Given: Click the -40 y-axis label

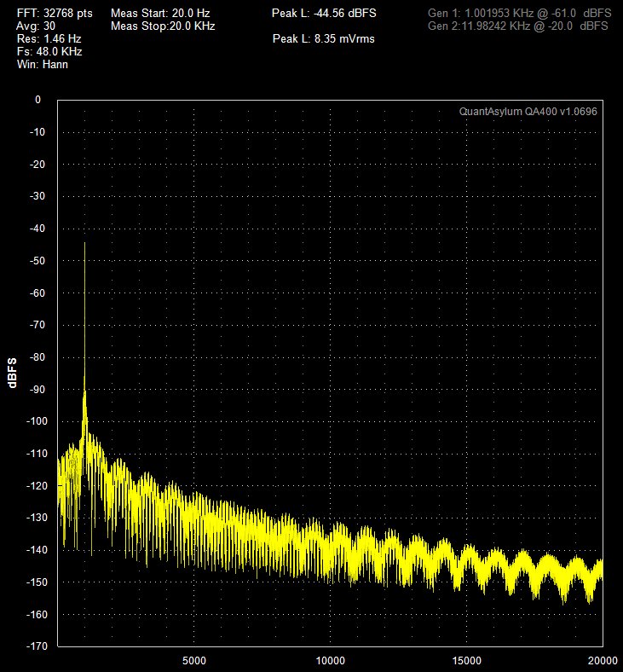Looking at the screenshot, I should [x=37, y=228].
